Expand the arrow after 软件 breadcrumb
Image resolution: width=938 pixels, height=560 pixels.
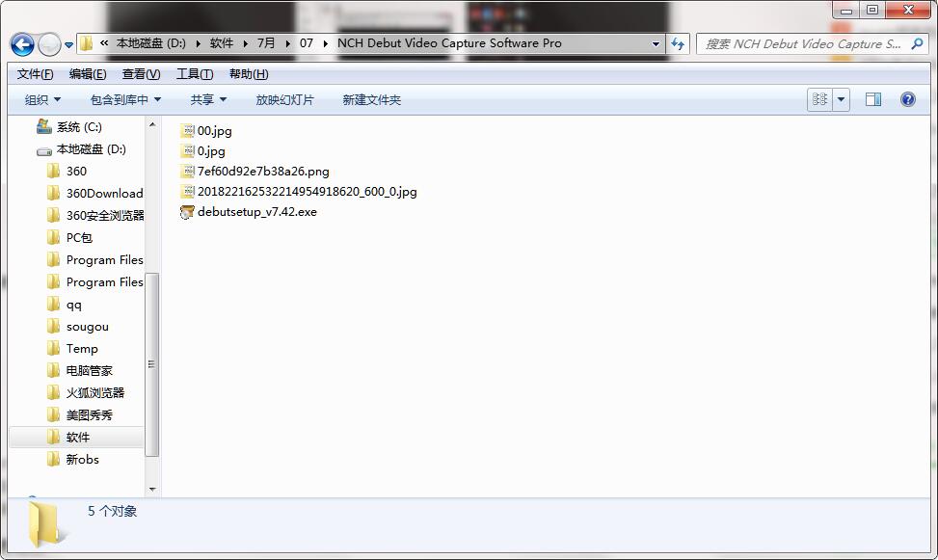[x=246, y=43]
